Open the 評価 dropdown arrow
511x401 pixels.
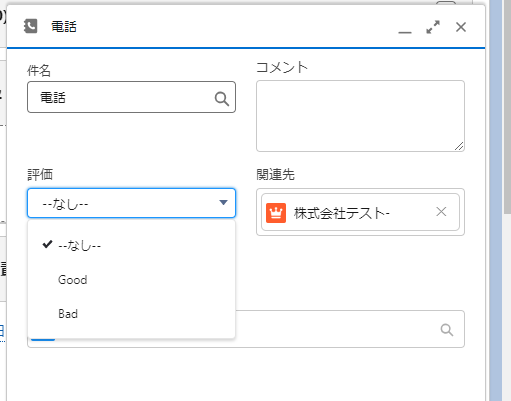[x=223, y=203]
